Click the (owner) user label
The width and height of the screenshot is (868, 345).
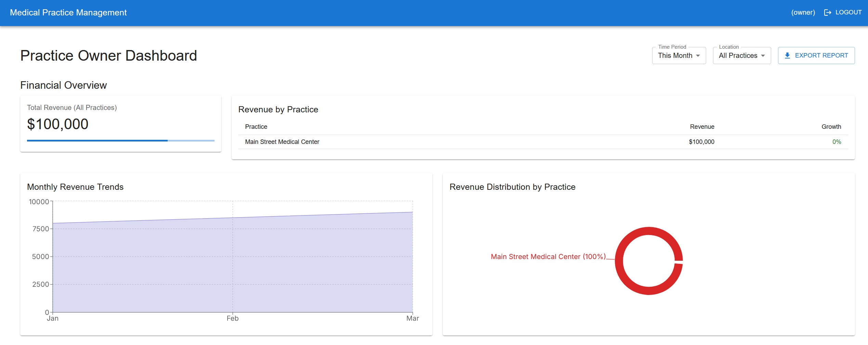coord(803,13)
